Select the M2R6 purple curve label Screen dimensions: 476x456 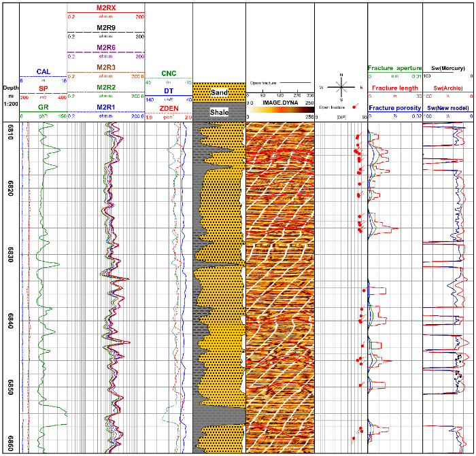click(x=105, y=47)
